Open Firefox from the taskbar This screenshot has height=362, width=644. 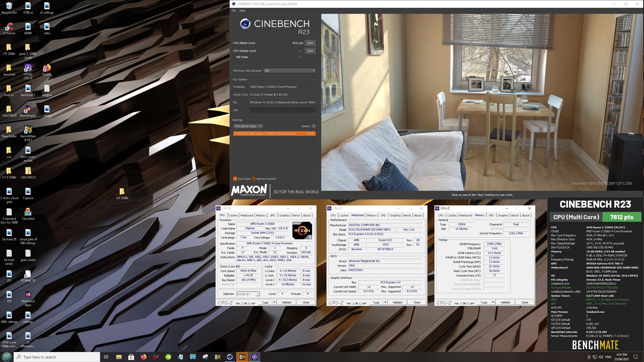[x=143, y=357]
